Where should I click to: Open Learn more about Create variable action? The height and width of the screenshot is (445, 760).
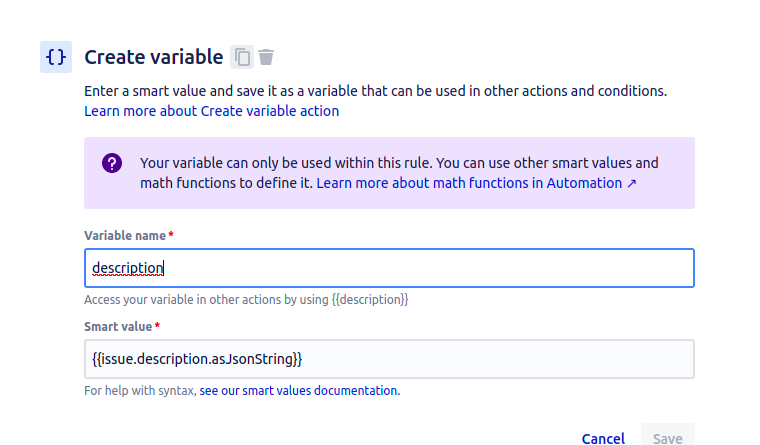[x=211, y=111]
